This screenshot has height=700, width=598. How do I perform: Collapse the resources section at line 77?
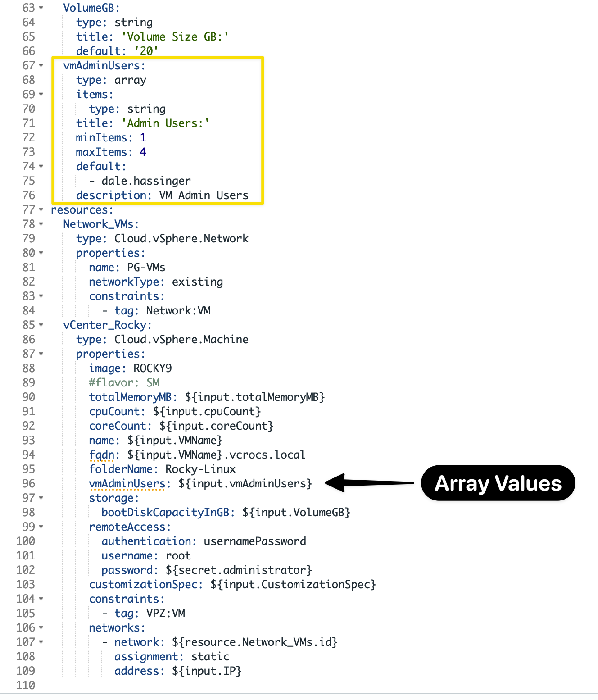(41, 210)
